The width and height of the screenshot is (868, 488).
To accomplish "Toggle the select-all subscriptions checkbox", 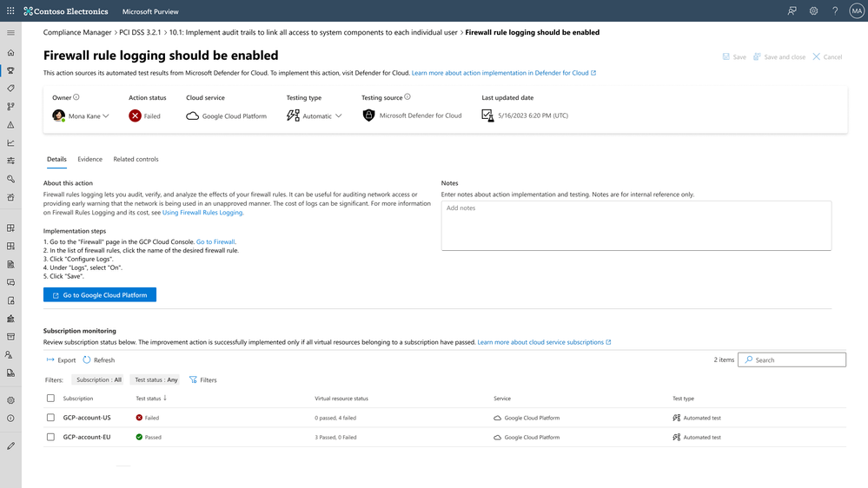I will 51,398.
